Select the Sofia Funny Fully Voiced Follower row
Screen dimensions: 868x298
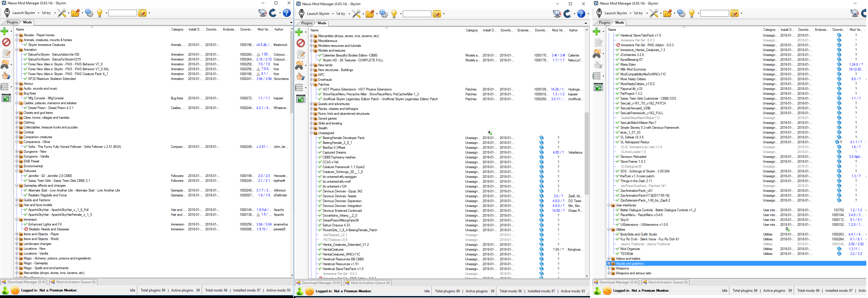pos(74,147)
